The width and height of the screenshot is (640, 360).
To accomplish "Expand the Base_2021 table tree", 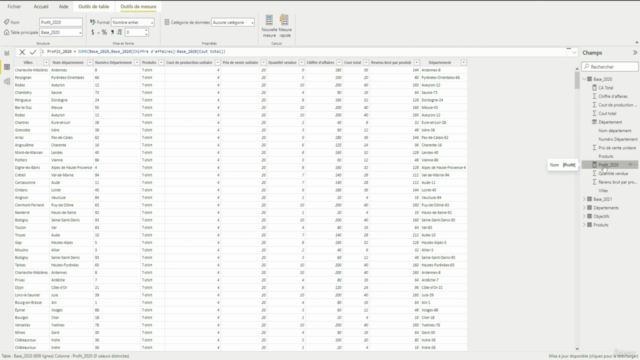I will (x=584, y=199).
